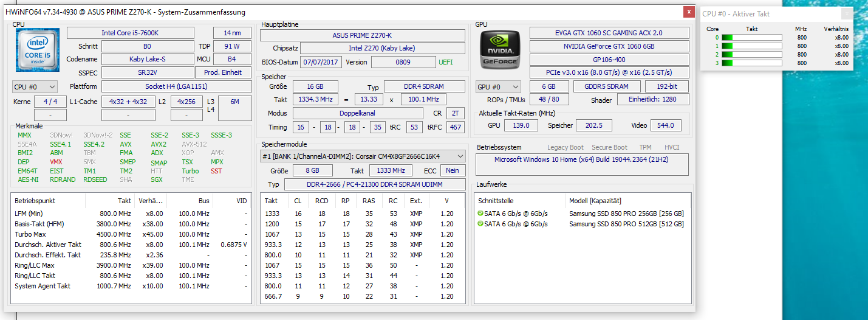Open the CPU #0 selector dropdown
Screen dimensions: 868x320
point(35,87)
